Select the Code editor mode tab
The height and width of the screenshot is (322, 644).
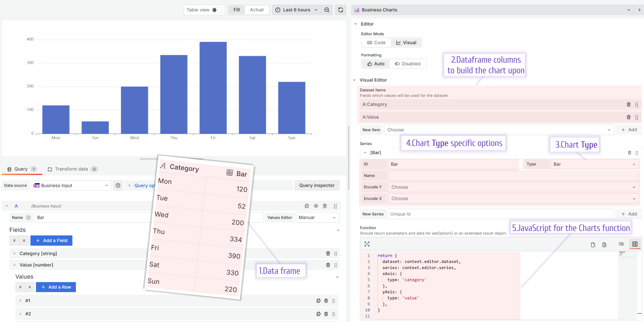[376, 42]
